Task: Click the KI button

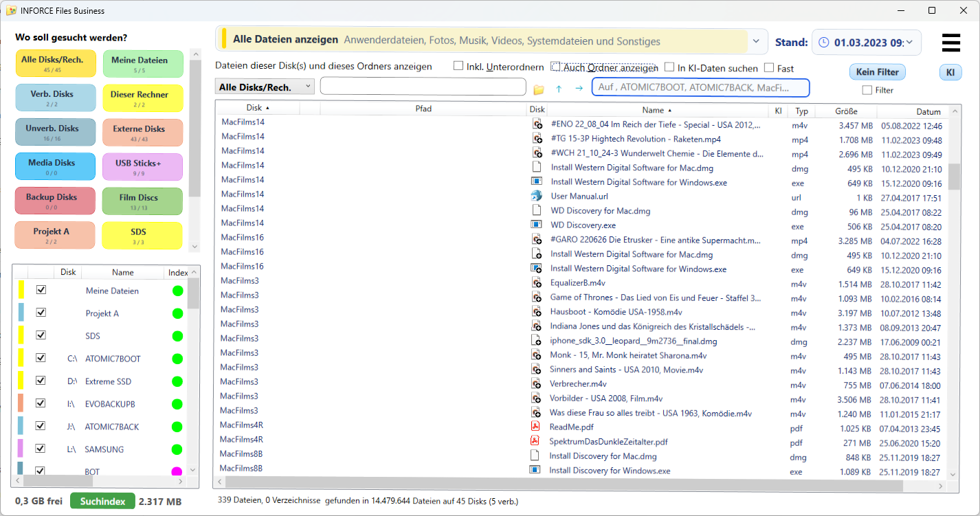Action: [950, 72]
